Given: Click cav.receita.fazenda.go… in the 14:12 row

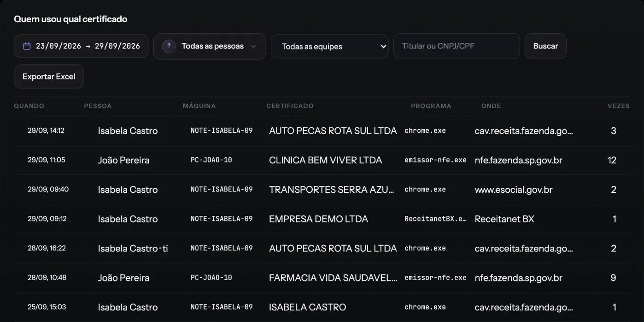Looking at the screenshot, I should (x=524, y=131).
